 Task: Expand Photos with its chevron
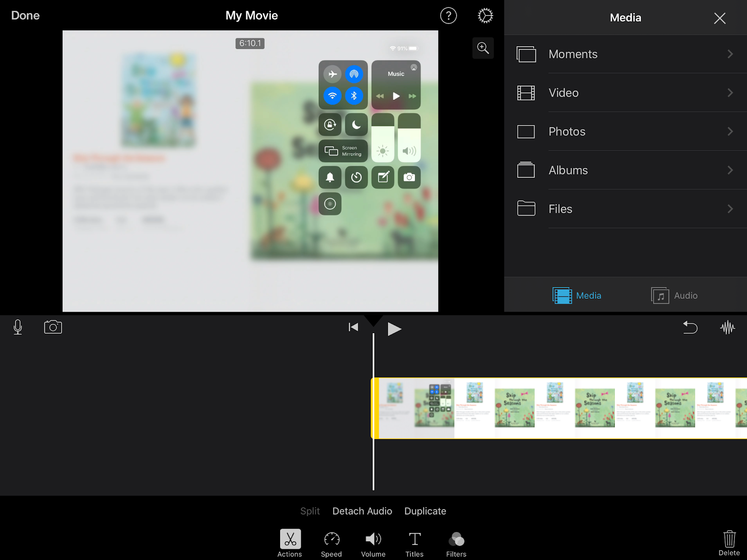(730, 132)
